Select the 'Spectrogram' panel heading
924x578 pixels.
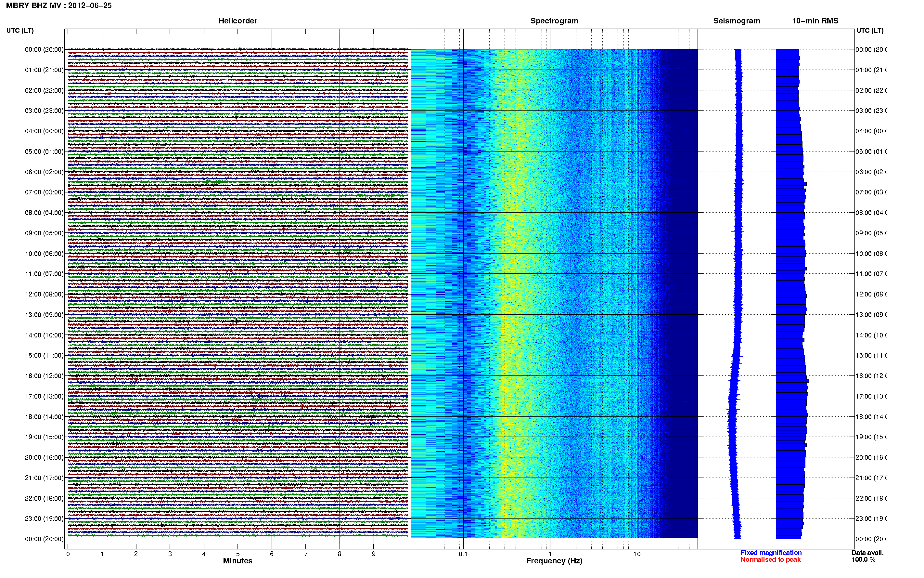pyautogui.click(x=554, y=21)
